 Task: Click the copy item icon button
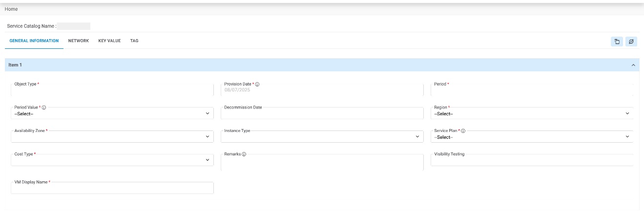pyautogui.click(x=617, y=42)
